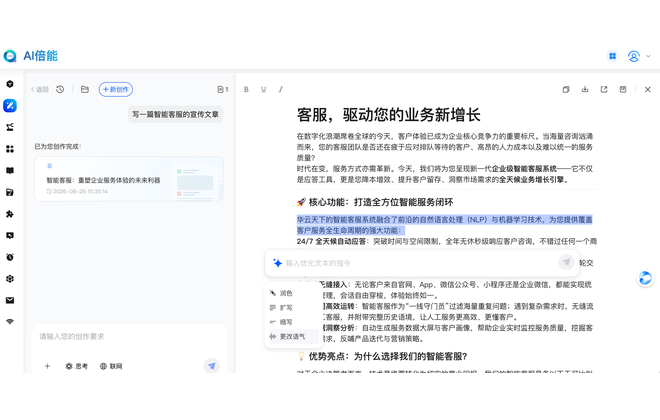Toggle italic formatting in editor toolbar
The image size is (660, 420).
pyautogui.click(x=281, y=89)
